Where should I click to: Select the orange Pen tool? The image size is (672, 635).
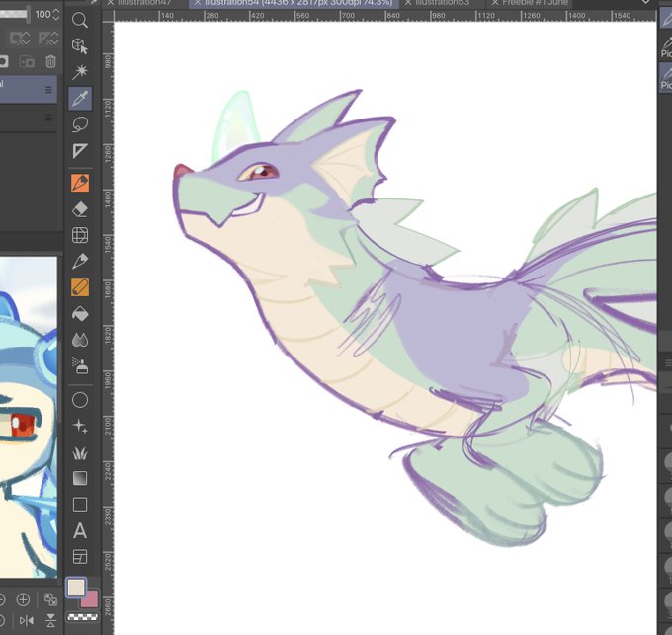[80, 183]
